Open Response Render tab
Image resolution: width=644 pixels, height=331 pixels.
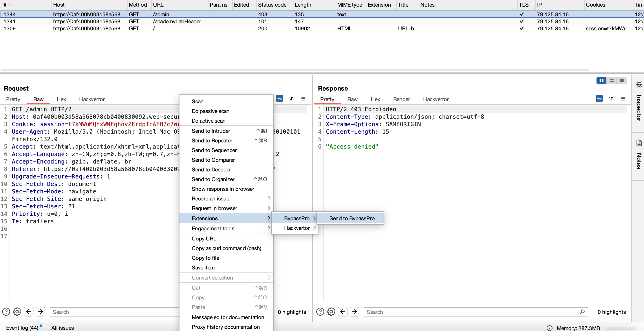click(401, 99)
